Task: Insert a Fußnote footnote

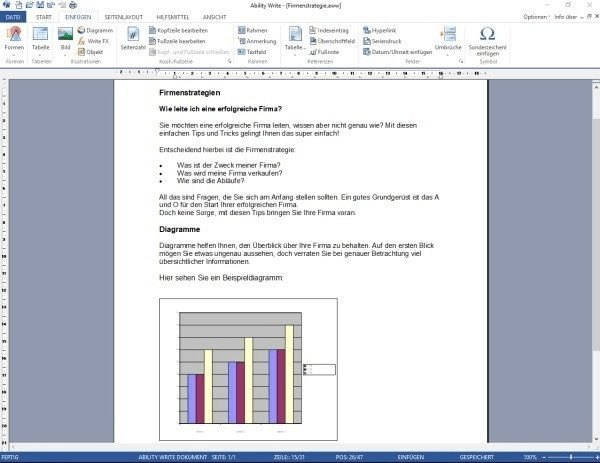Action: coord(335,51)
